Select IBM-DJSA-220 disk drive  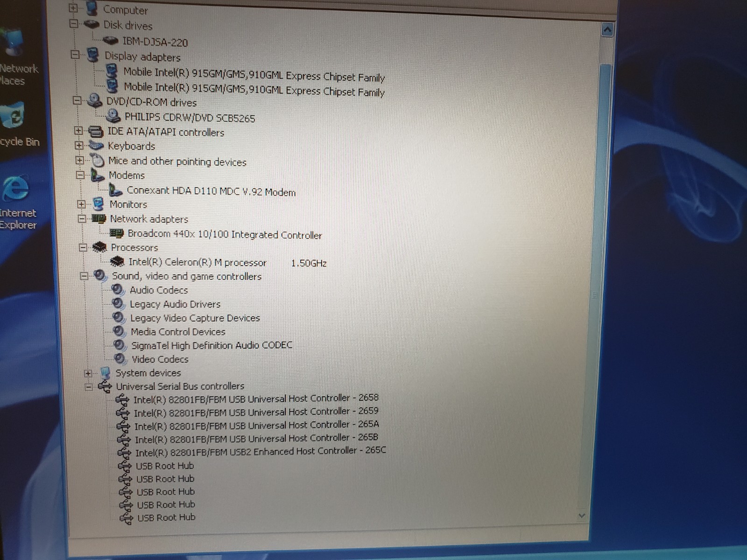click(155, 42)
